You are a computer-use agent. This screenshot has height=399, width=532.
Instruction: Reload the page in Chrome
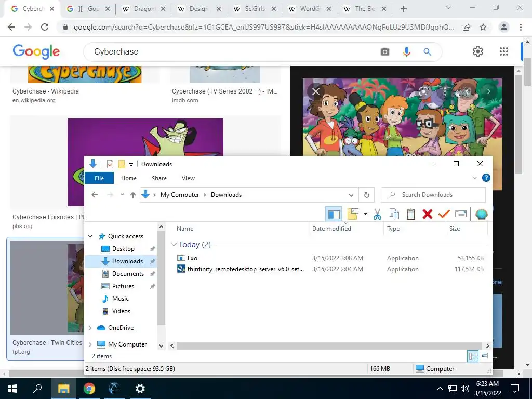[45, 27]
